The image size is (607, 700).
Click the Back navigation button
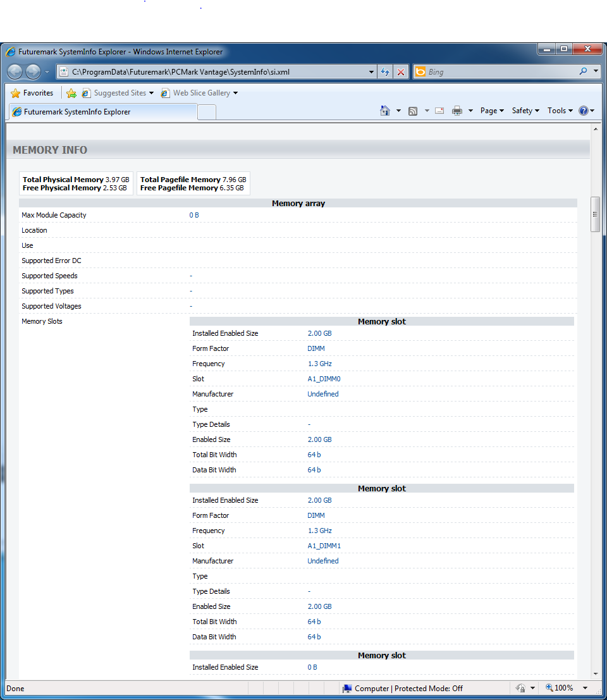(x=15, y=72)
